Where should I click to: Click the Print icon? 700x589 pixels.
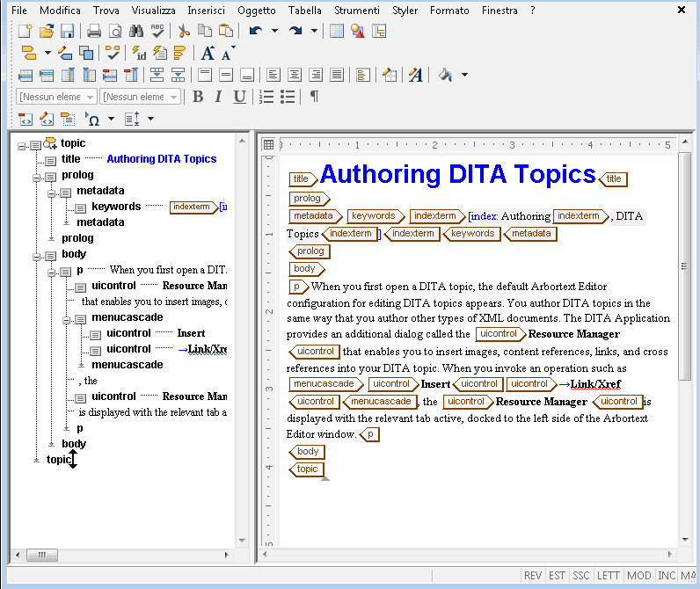[94, 31]
